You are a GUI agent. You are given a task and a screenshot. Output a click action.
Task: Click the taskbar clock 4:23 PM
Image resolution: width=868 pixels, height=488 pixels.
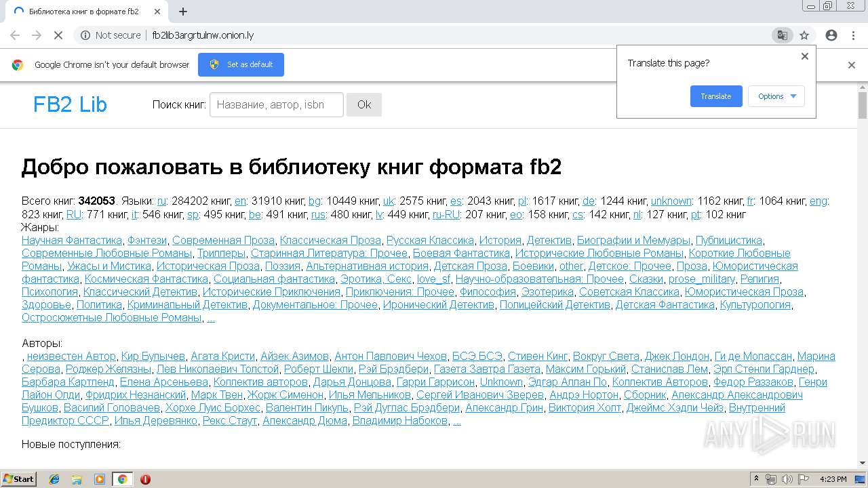(833, 479)
